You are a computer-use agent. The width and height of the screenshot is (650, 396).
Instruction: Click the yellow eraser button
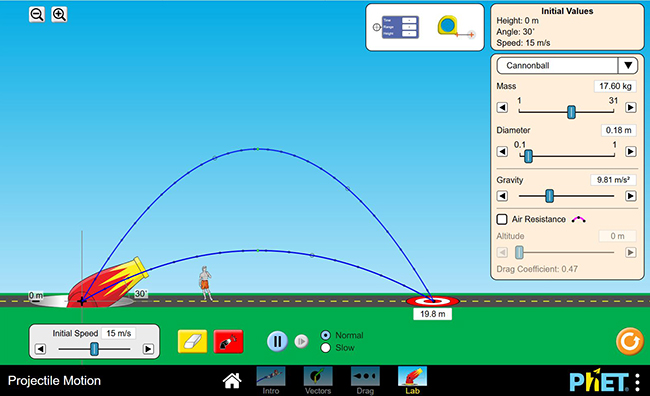(x=192, y=341)
